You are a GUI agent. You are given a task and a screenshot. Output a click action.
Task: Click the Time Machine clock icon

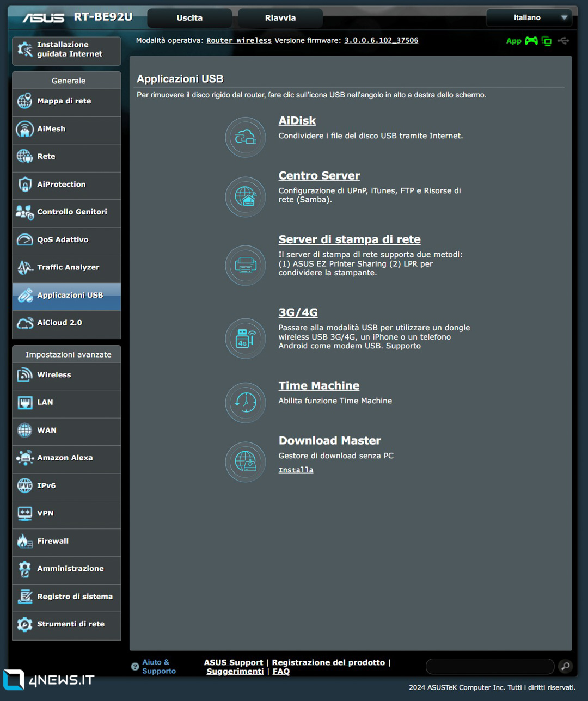pyautogui.click(x=246, y=403)
